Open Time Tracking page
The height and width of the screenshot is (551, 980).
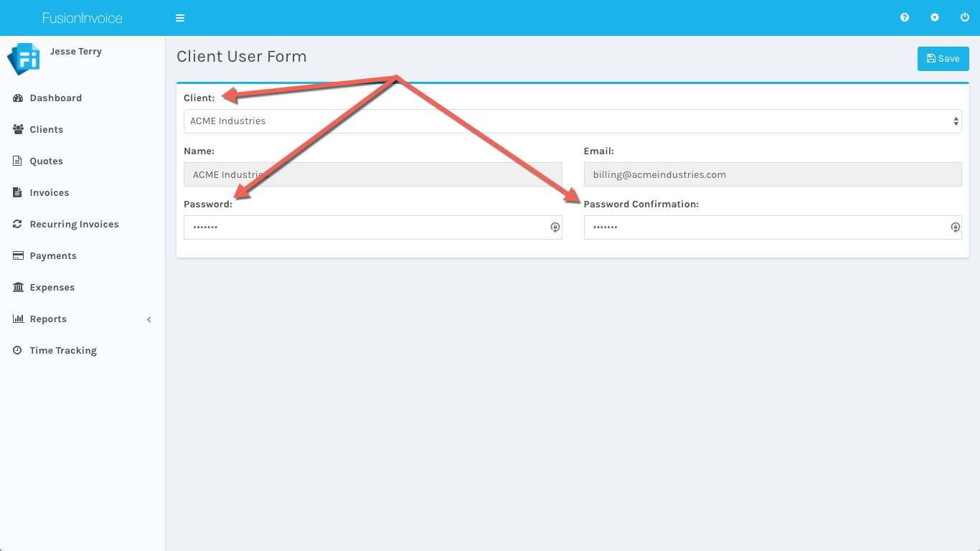[63, 351]
